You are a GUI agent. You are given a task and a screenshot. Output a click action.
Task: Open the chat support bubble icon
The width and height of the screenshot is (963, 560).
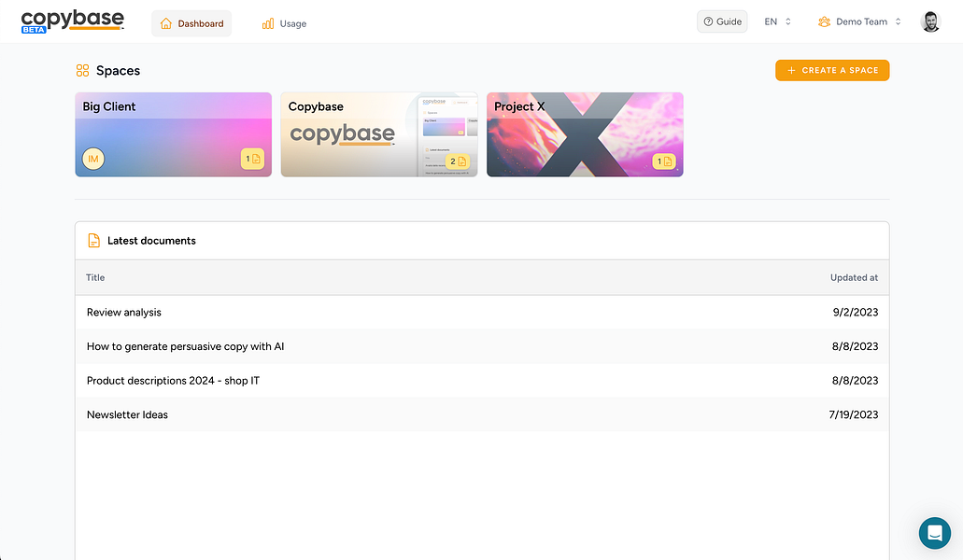tap(934, 533)
